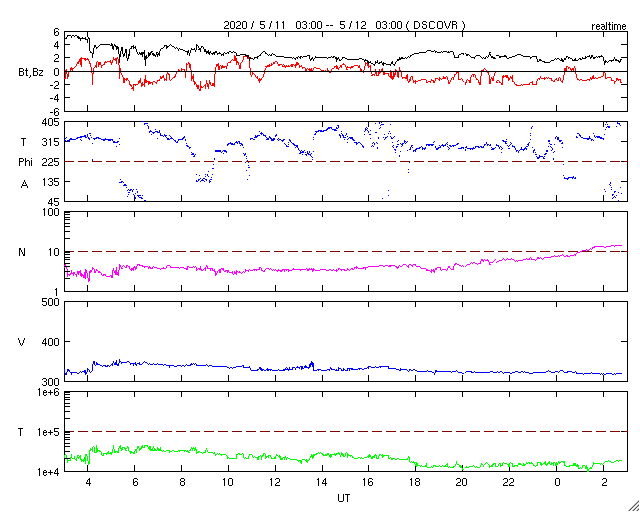The image size is (640, 512).
Task: Click the "315" tick value
Action: tap(51, 142)
